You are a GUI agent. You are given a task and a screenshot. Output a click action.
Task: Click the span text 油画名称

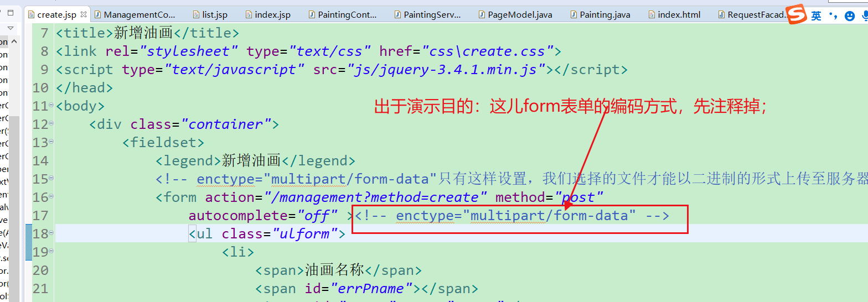click(334, 270)
